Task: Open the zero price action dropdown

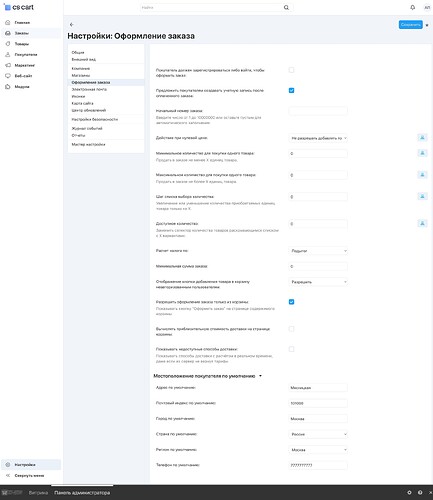Action: point(318,138)
